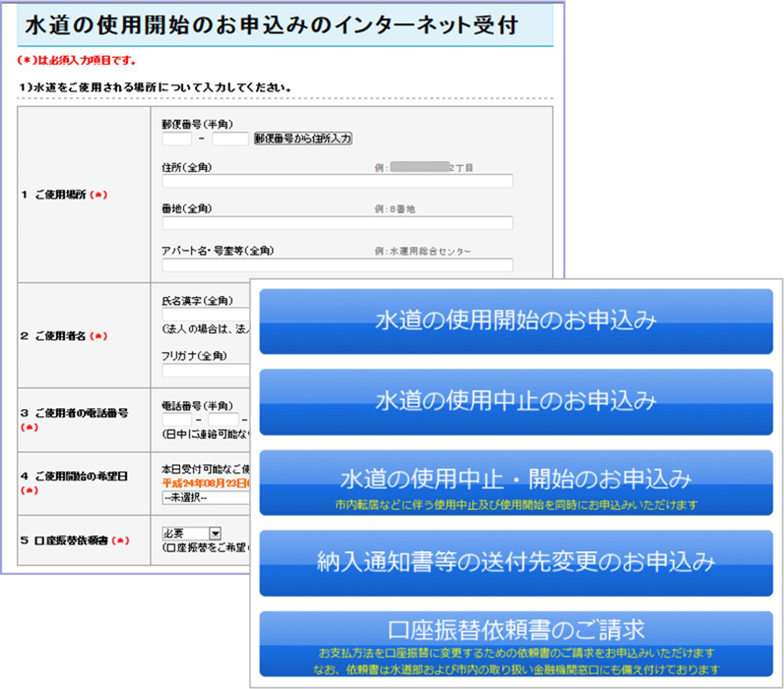Click the second postal code input box
Screen dimensions: 784x689
point(230,139)
